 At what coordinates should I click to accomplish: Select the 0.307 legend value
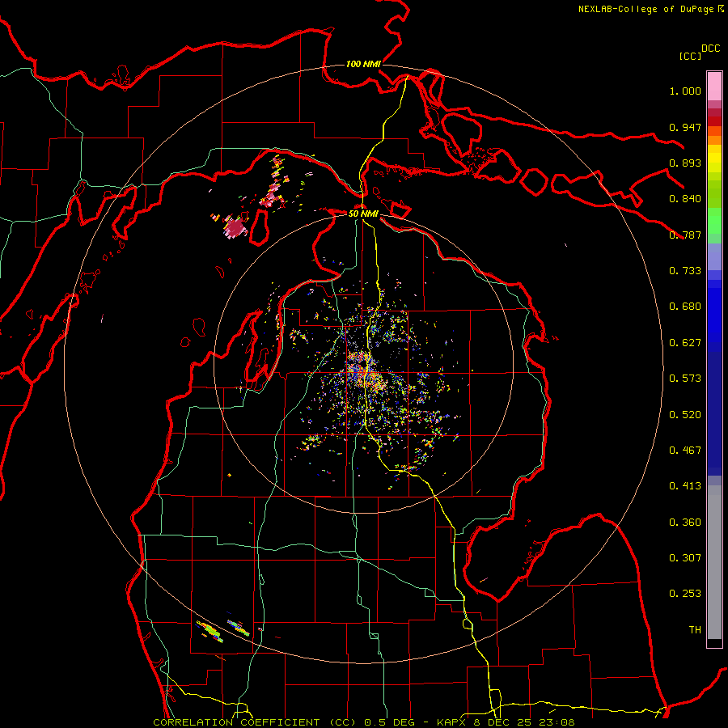point(685,557)
